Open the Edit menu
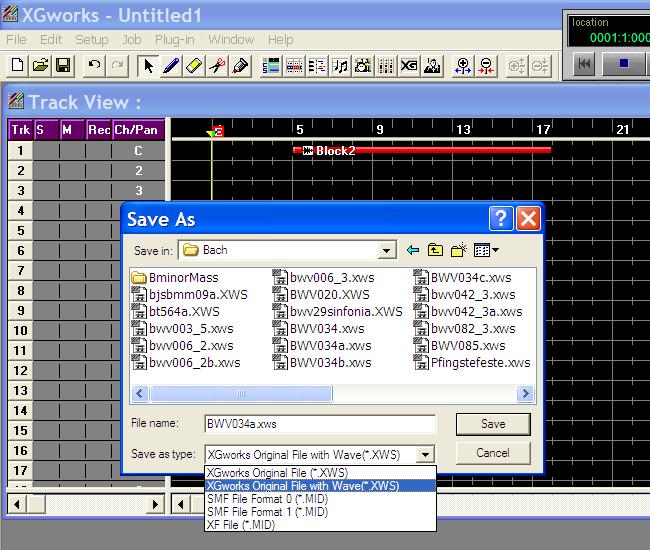The height and width of the screenshot is (550, 650). click(51, 40)
